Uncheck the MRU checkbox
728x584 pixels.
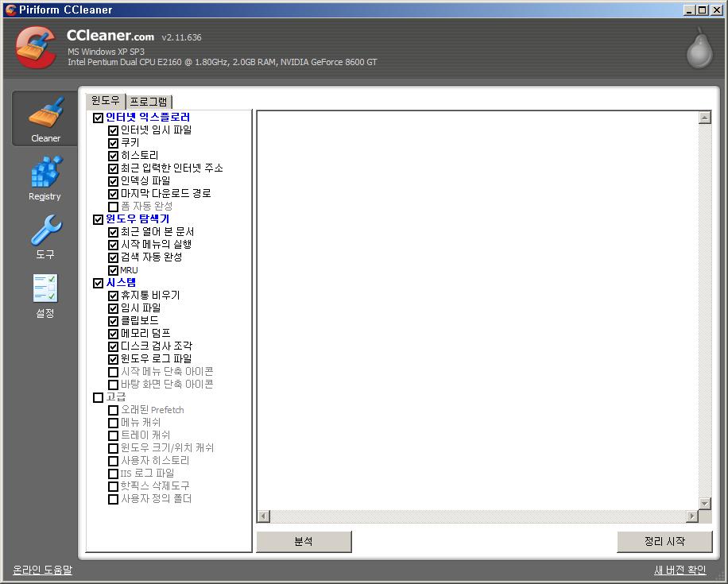(x=113, y=270)
